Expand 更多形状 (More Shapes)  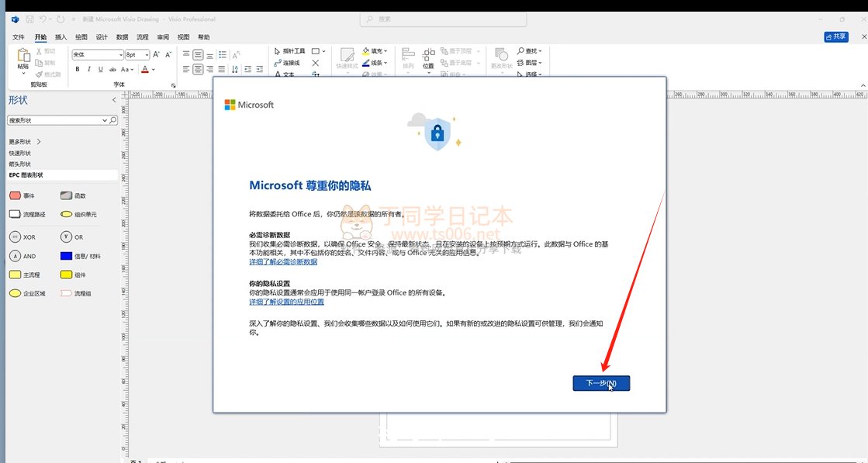[25, 142]
